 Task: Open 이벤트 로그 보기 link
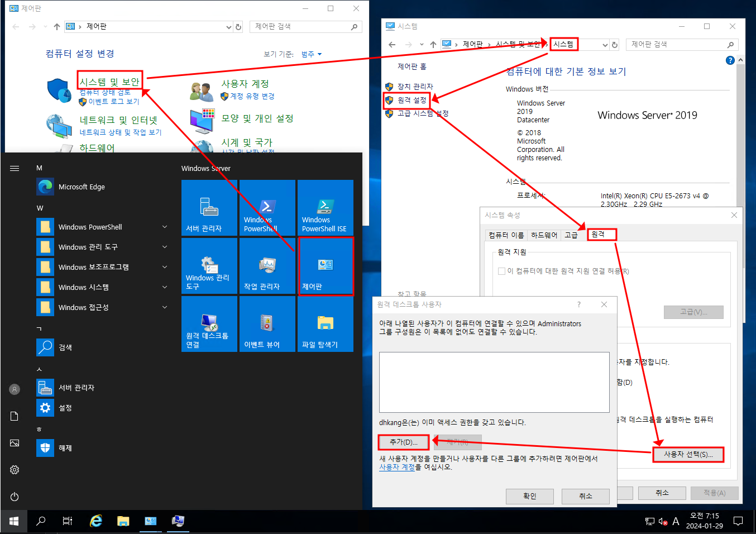click(x=114, y=102)
